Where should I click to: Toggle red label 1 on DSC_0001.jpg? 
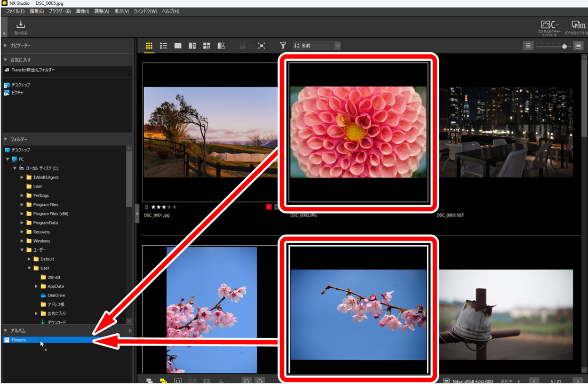(268, 207)
